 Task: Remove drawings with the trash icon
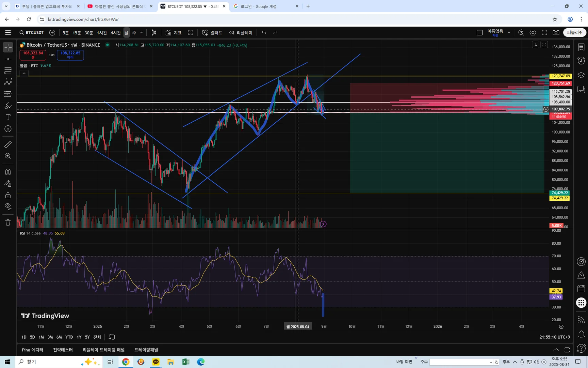tap(8, 222)
